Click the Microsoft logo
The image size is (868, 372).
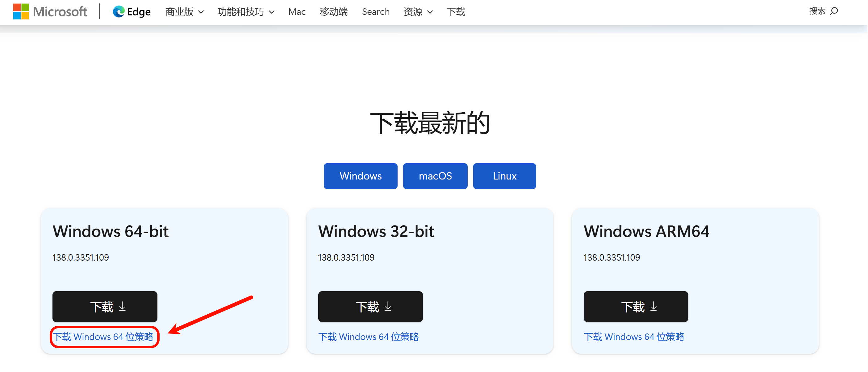tap(50, 12)
